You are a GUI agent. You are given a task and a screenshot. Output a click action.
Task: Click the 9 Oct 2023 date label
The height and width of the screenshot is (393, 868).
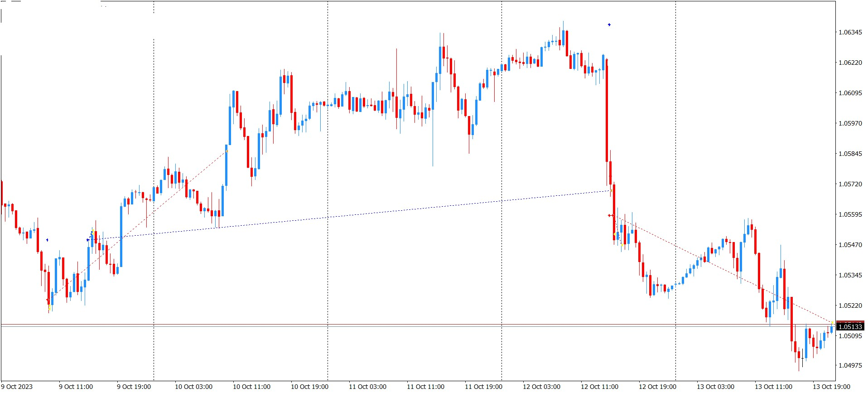[17, 387]
